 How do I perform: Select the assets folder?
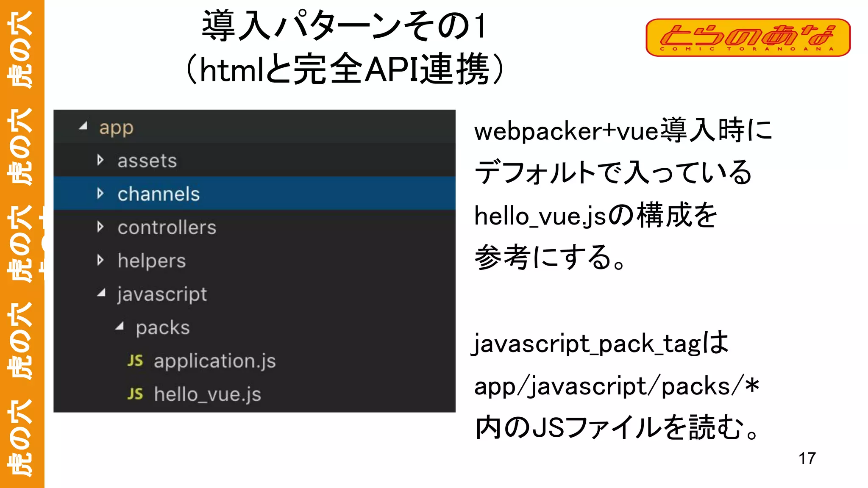click(147, 161)
